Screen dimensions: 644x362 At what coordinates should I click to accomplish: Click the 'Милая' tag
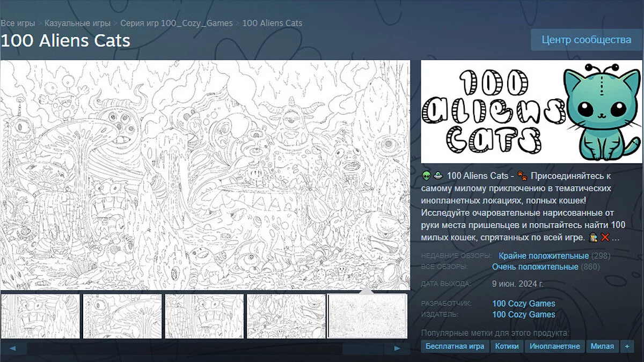602,346
